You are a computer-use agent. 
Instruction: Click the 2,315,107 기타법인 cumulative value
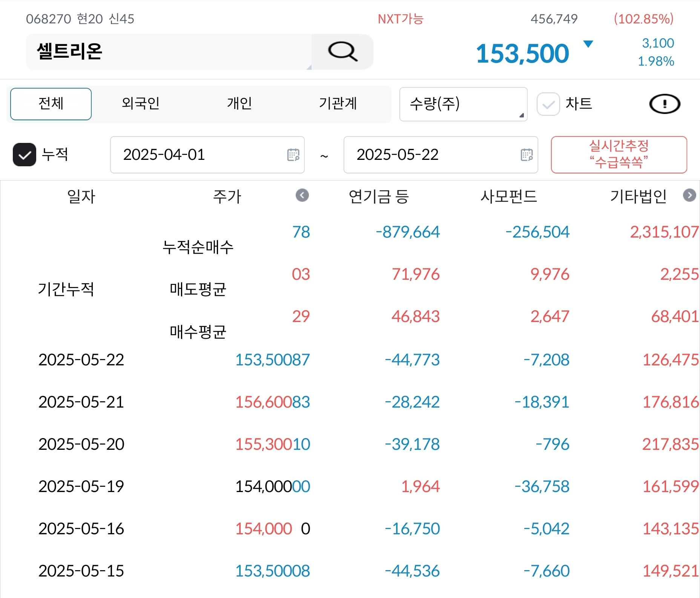(x=665, y=232)
